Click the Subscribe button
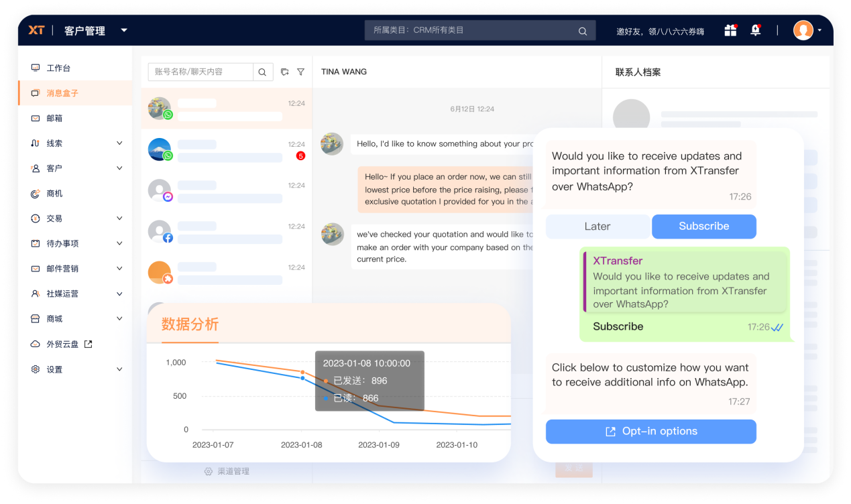The width and height of the screenshot is (851, 504). tap(704, 227)
